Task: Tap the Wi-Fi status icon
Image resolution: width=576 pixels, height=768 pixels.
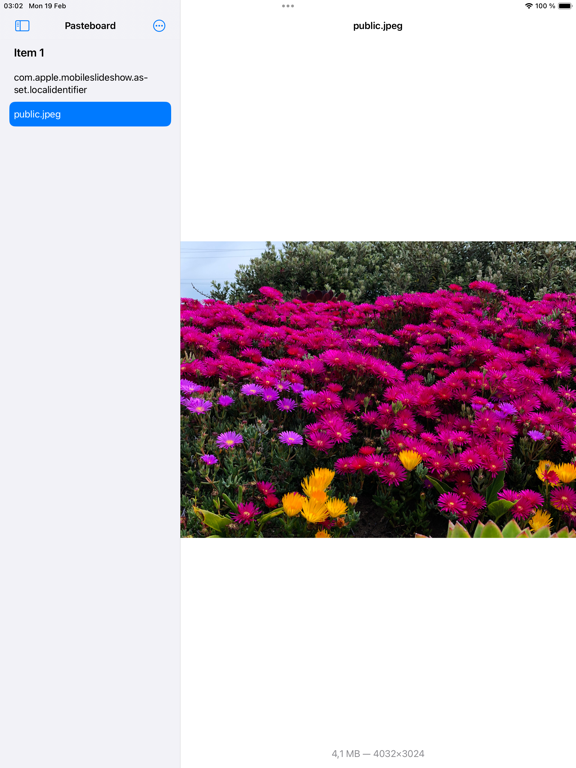Action: tap(528, 6)
